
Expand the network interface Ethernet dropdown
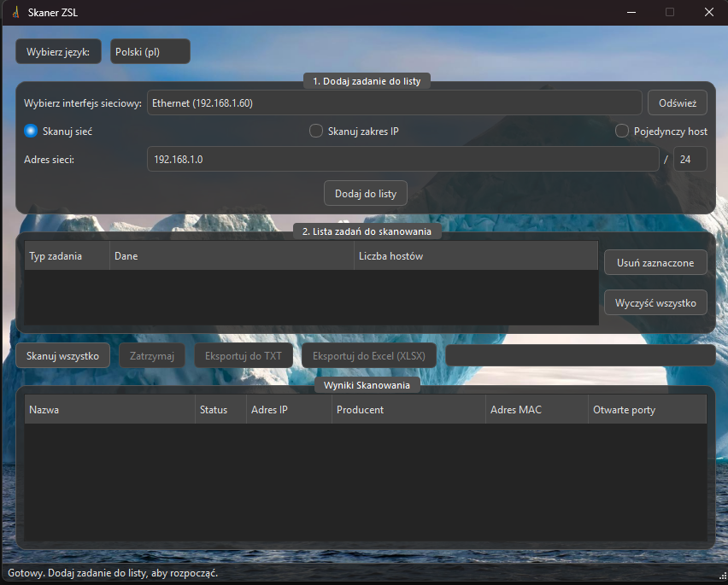pyautogui.click(x=394, y=102)
